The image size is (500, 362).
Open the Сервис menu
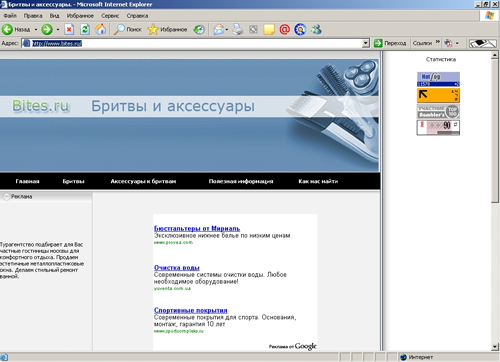[x=110, y=16]
